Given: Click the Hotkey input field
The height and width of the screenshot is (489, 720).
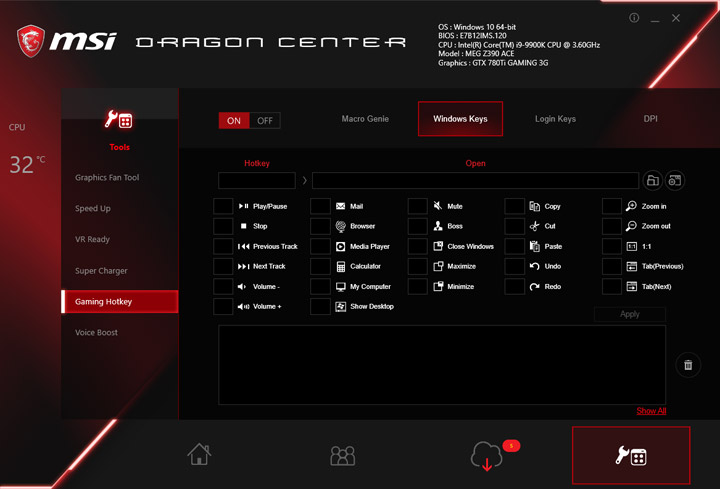Looking at the screenshot, I should [x=257, y=180].
